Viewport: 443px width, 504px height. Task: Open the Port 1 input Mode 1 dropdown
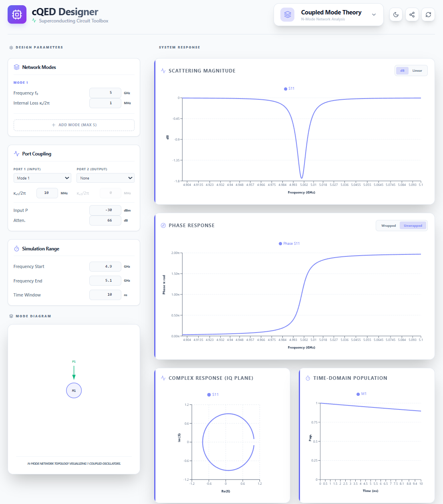click(x=42, y=178)
